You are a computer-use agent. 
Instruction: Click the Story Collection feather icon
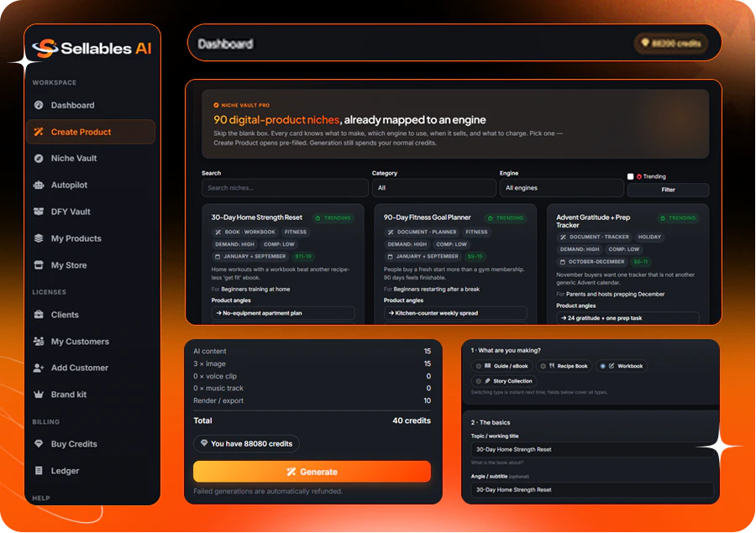[x=487, y=381]
